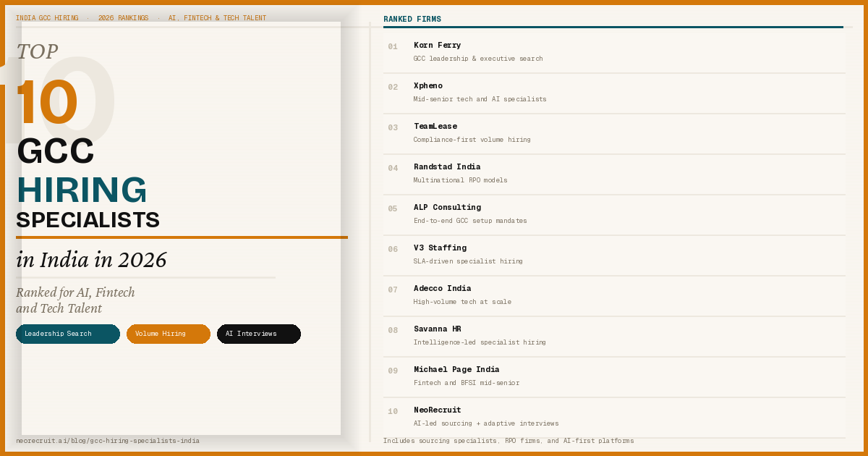Select the V3 Staffing firm name

coord(440,248)
